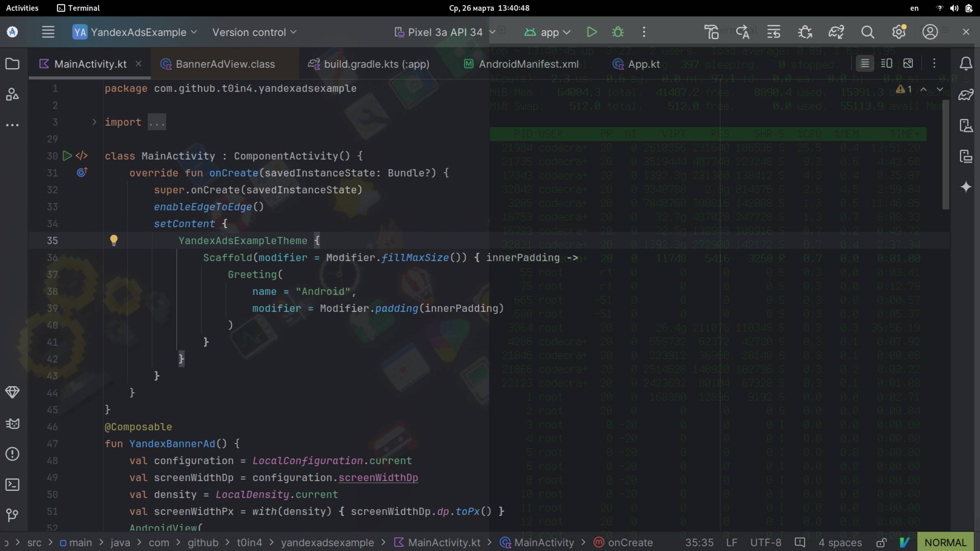Open Notifications bell panel
980x551 pixels.
[x=966, y=64]
